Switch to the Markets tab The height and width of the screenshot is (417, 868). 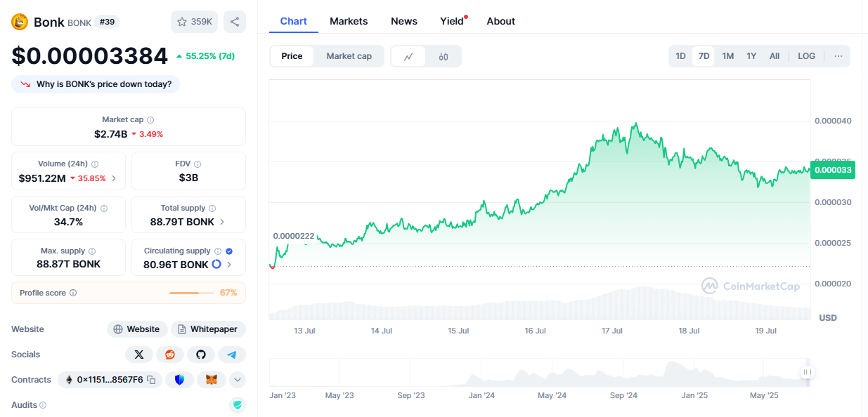point(349,21)
